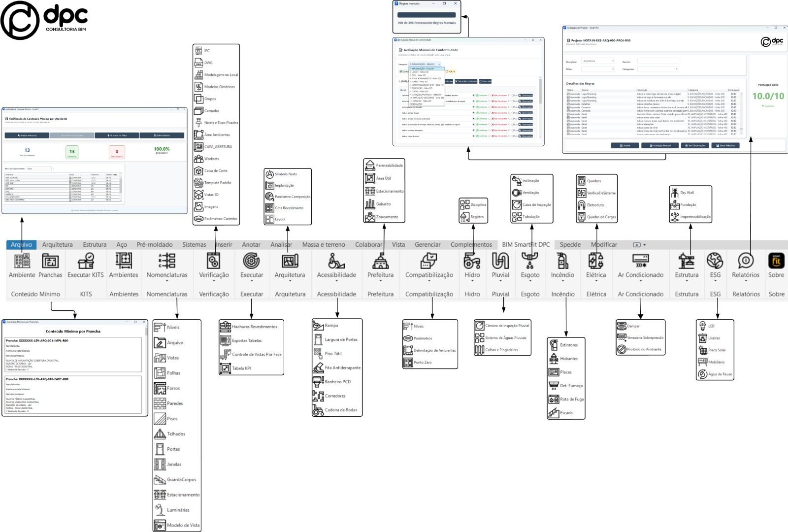The width and height of the screenshot is (788, 532).
Task: Select the Damper tool
Action: [628, 326]
